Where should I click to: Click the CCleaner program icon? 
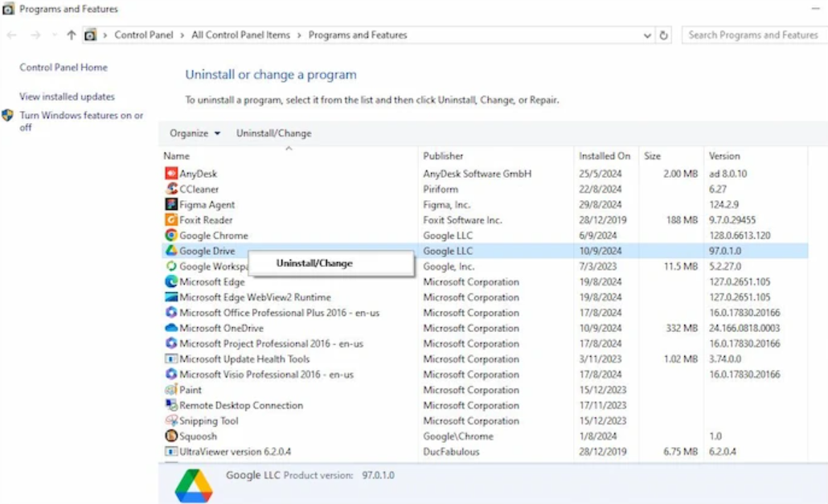click(x=171, y=188)
